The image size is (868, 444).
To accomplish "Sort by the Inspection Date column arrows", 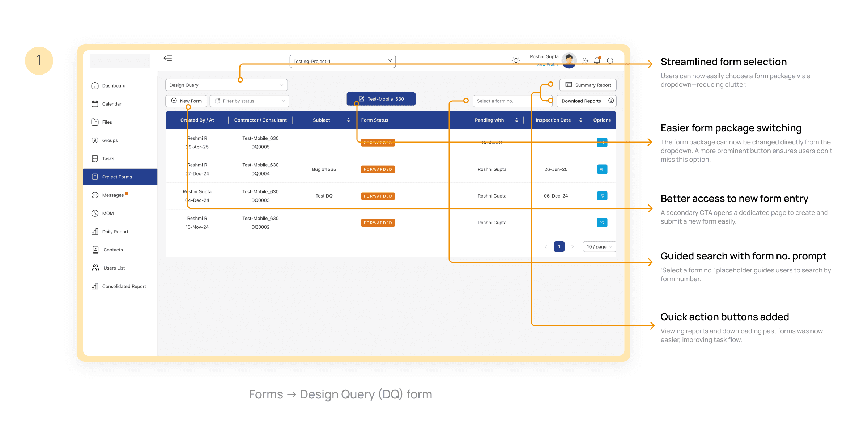I will tap(580, 120).
